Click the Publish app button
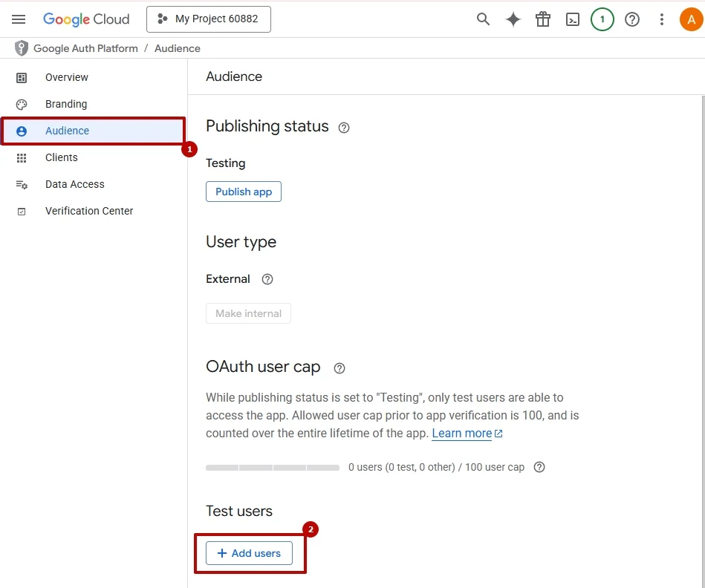 (244, 192)
